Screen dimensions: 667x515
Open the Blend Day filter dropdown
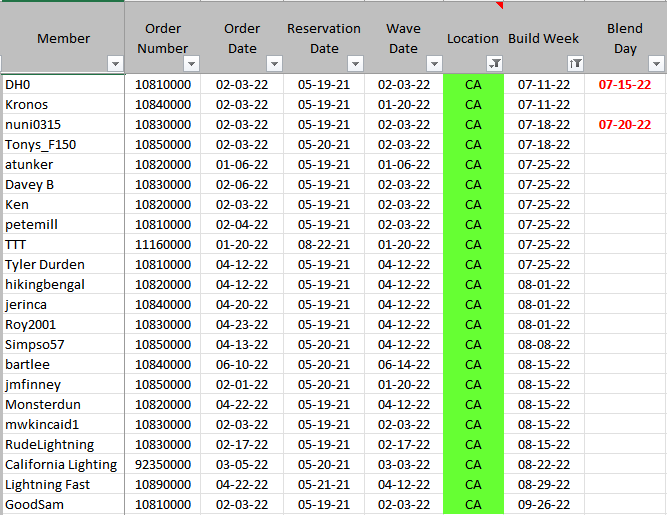[x=656, y=64]
